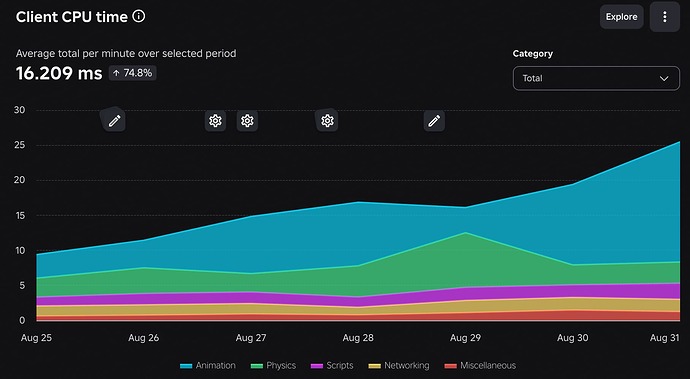The height and width of the screenshot is (379, 690).
Task: Click the Aug 25 axis label
Action: (x=36, y=338)
